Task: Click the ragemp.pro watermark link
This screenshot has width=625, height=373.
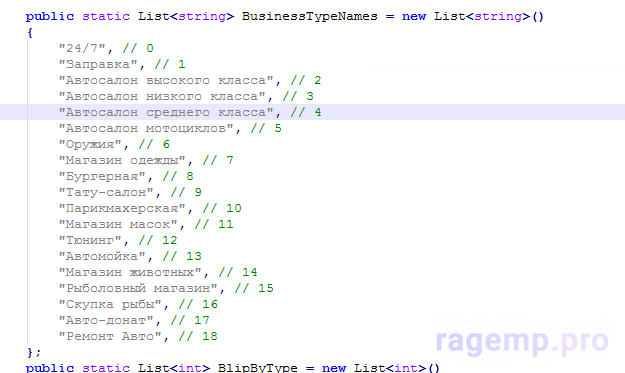Action: tap(522, 341)
